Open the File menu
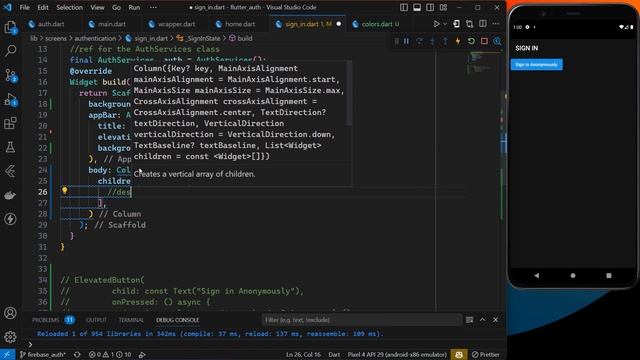This screenshot has height=360, width=640. click(x=24, y=7)
